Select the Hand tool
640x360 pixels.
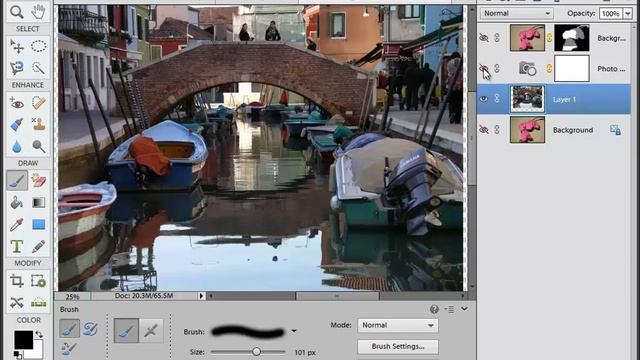[38, 12]
